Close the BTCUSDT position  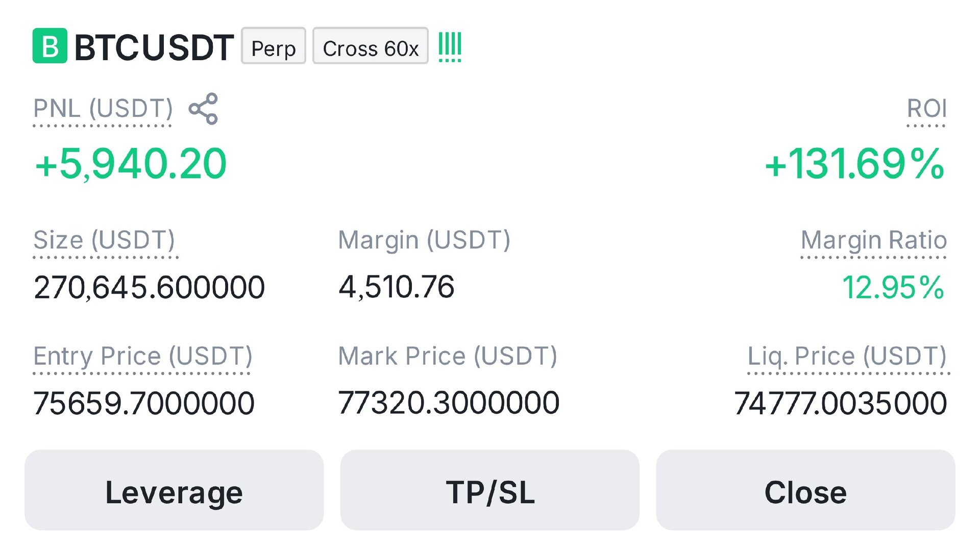[x=805, y=490]
